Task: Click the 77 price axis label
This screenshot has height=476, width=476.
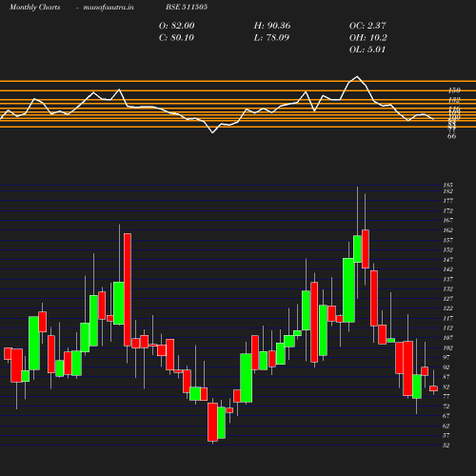Action: (446, 396)
